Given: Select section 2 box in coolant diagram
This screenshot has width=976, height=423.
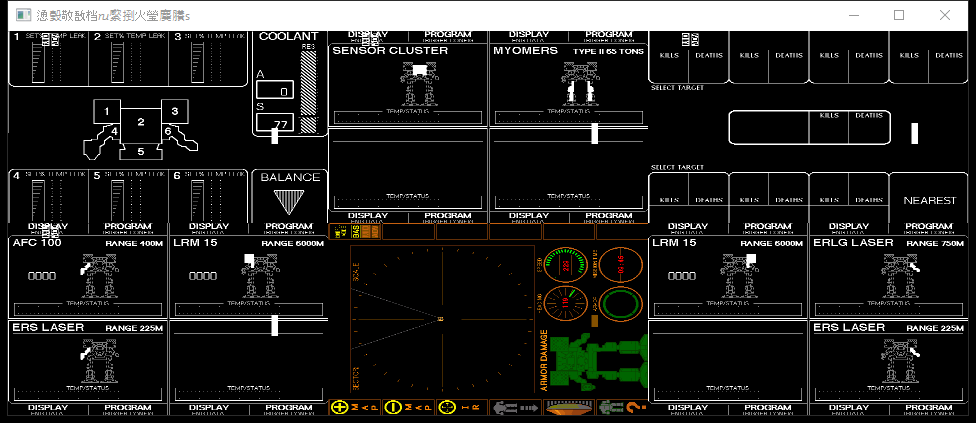Looking at the screenshot, I should coord(141,127).
